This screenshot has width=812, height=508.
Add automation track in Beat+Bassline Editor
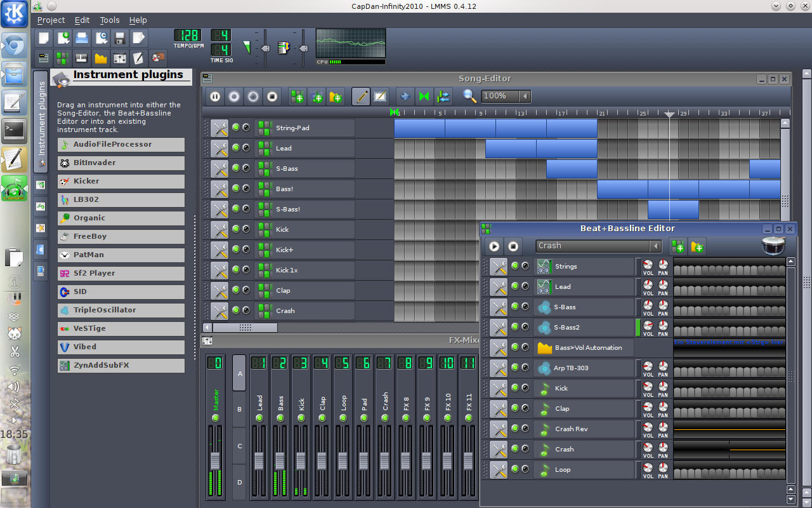[697, 246]
